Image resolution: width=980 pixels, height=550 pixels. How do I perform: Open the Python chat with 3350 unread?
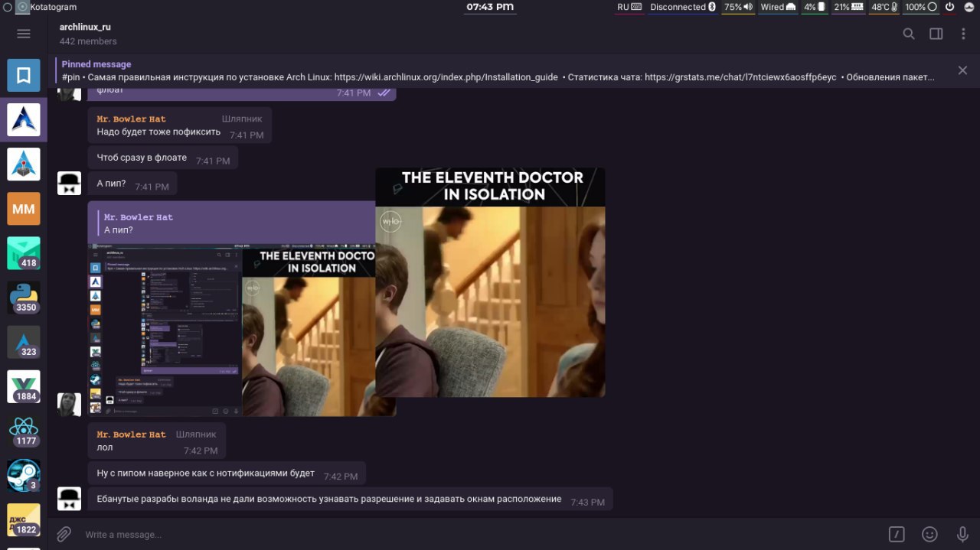click(x=24, y=298)
